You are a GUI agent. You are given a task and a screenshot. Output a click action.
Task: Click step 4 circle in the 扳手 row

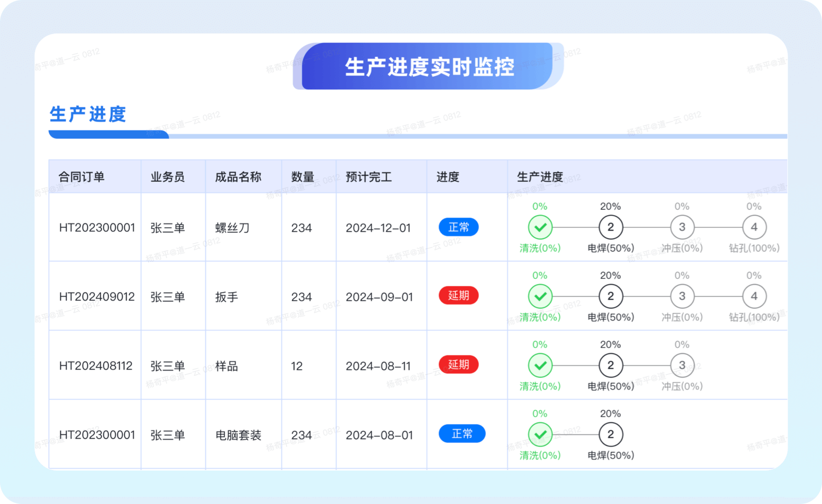[x=754, y=296]
